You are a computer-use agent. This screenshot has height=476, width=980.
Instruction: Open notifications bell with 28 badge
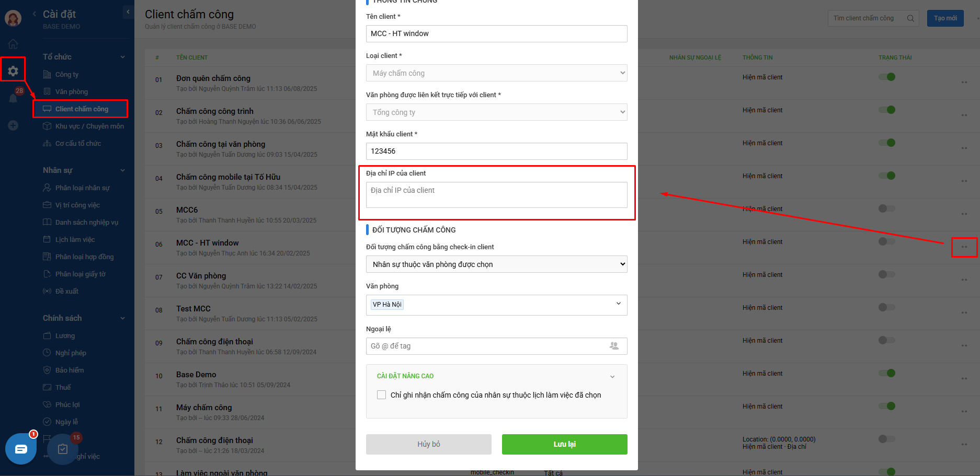click(x=13, y=98)
